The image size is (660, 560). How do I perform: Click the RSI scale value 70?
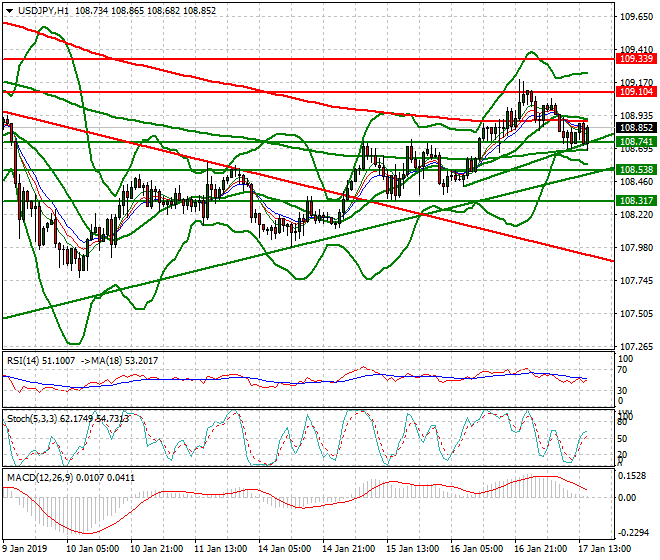pyautogui.click(x=622, y=370)
